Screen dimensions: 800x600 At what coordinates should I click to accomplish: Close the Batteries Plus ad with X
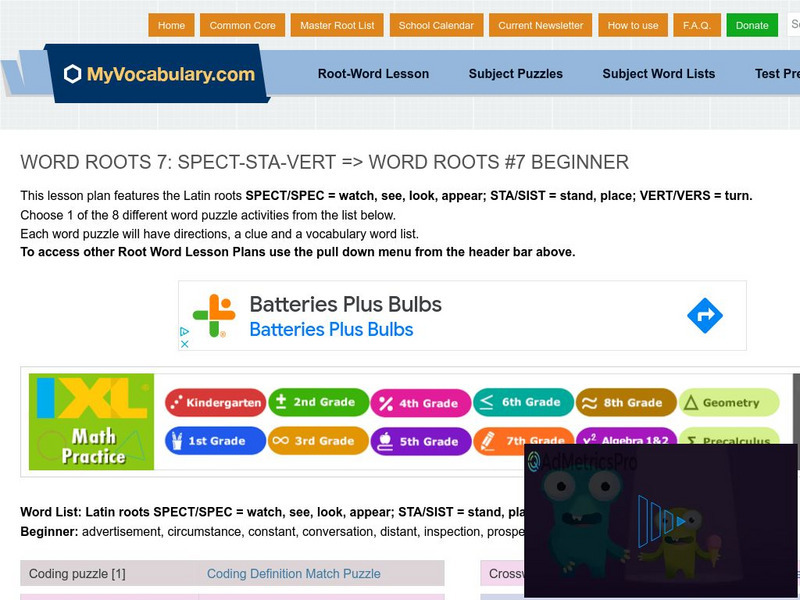185,344
